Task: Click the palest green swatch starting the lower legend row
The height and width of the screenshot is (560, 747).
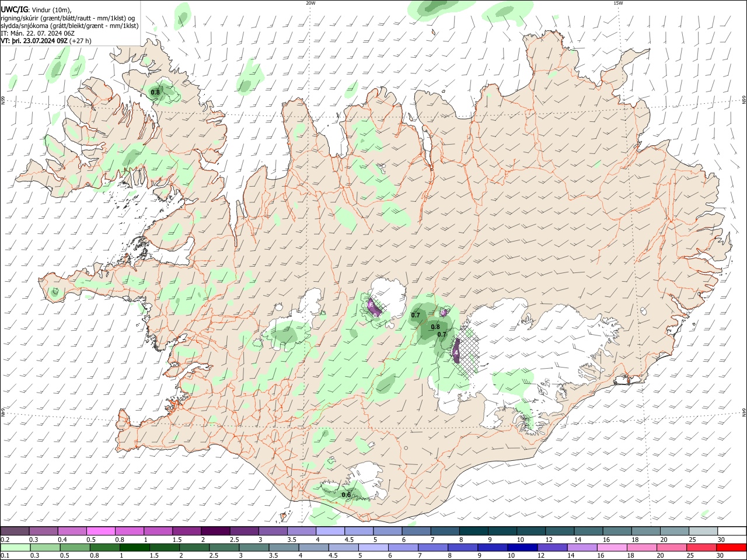Action: click(x=15, y=548)
